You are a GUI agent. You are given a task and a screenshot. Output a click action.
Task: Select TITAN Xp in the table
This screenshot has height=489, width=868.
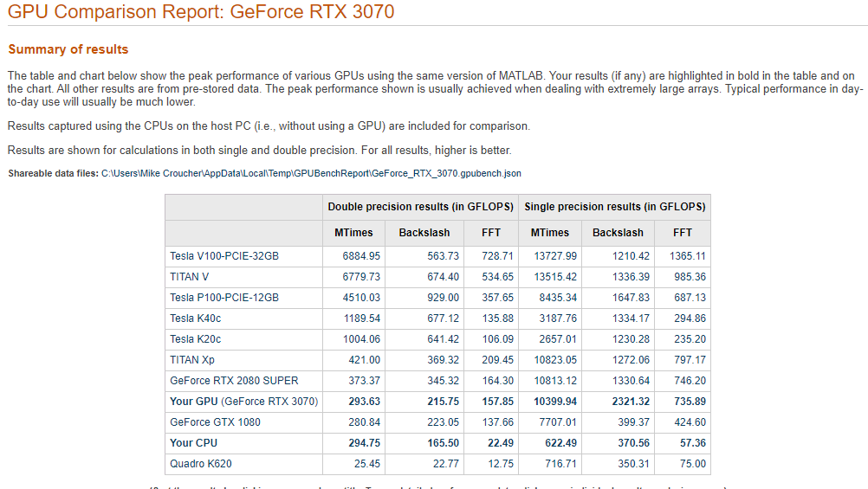192,360
